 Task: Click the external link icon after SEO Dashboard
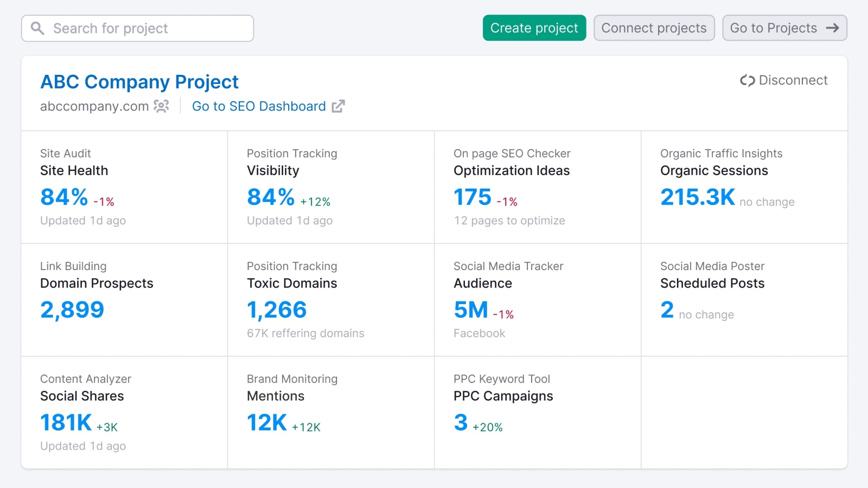pyautogui.click(x=338, y=106)
